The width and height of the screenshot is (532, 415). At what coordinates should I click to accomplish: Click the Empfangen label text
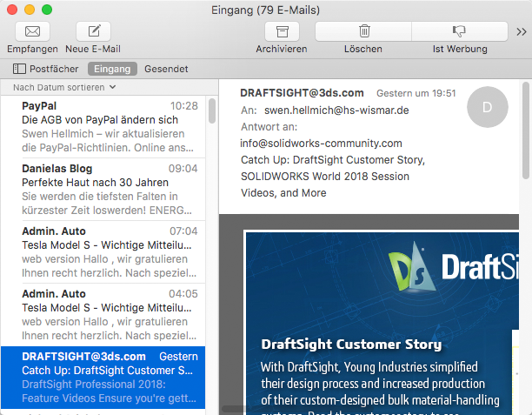click(x=32, y=49)
